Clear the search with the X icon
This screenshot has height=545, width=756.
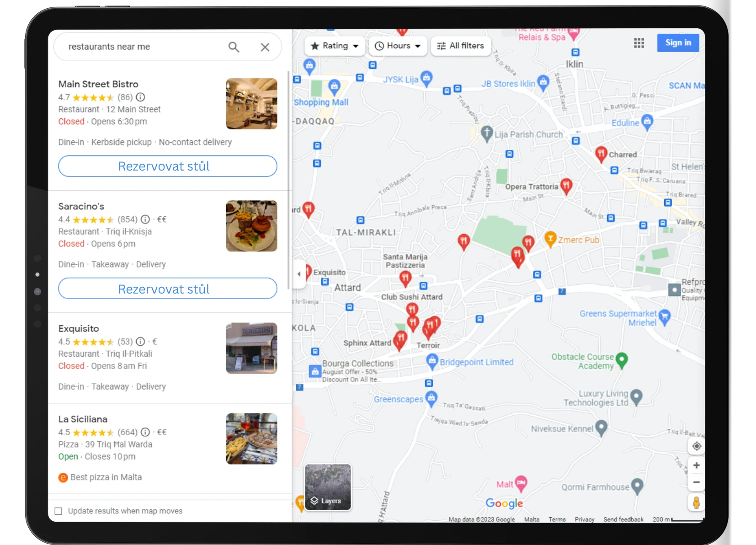[x=265, y=47]
